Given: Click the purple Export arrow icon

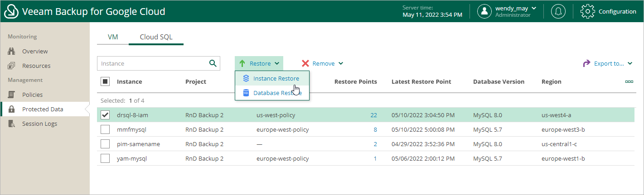Looking at the screenshot, I should click(586, 63).
